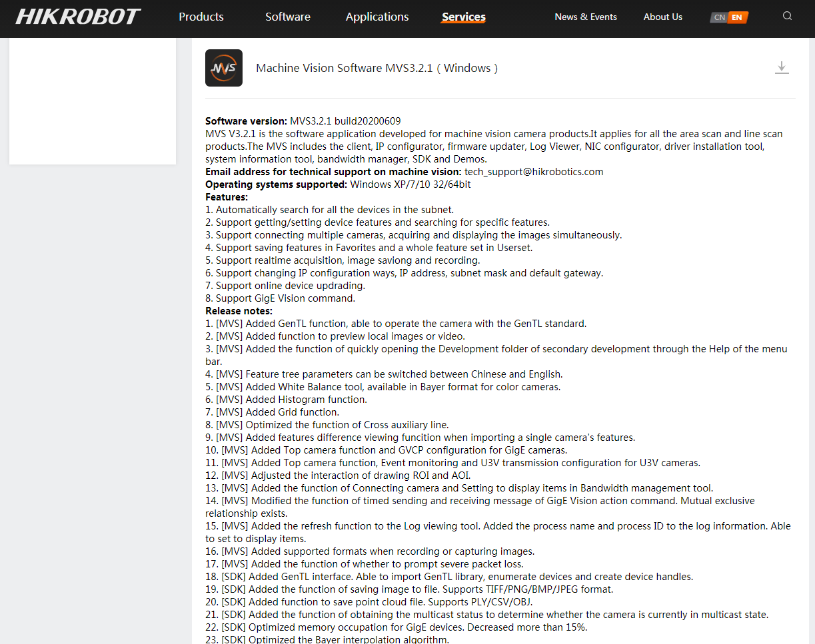Click the 'Features:' heading
The width and height of the screenshot is (815, 644).
[227, 197]
